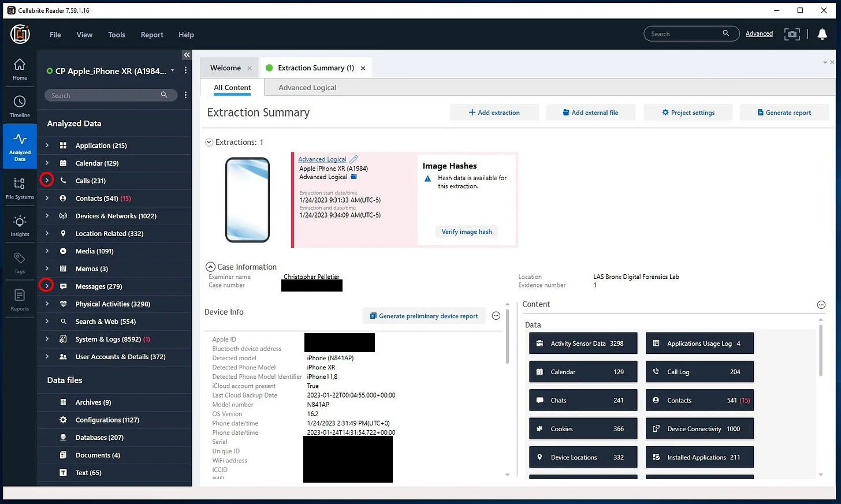841x504 pixels.
Task: Expand the Calls (231) tree node
Action: (47, 180)
